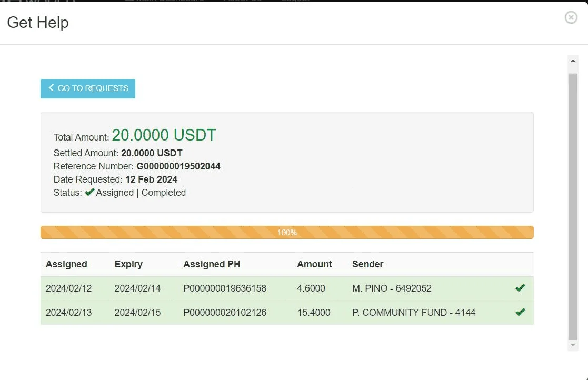Screen dimensions: 588x380
Task: Click the checkmark for M. PINO row
Action: [520, 288]
